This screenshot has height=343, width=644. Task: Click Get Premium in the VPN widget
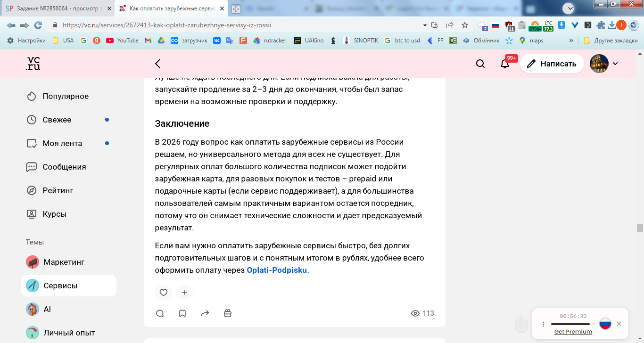pyautogui.click(x=573, y=332)
